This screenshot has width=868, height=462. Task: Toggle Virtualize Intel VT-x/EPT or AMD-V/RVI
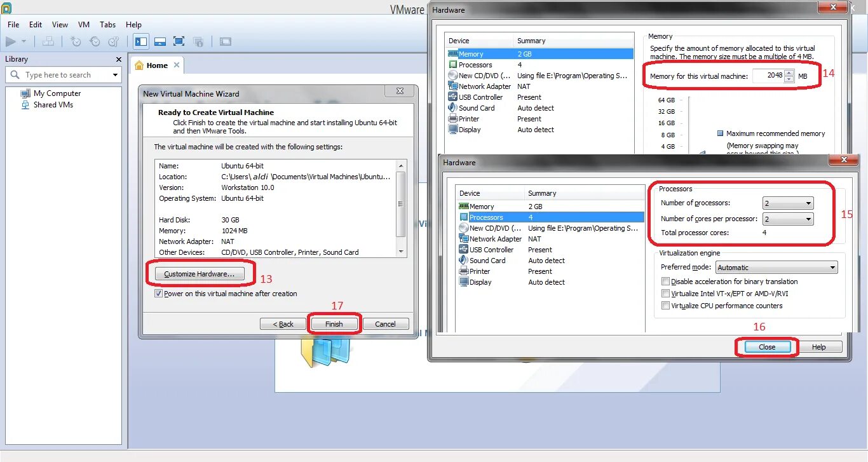pyautogui.click(x=665, y=294)
